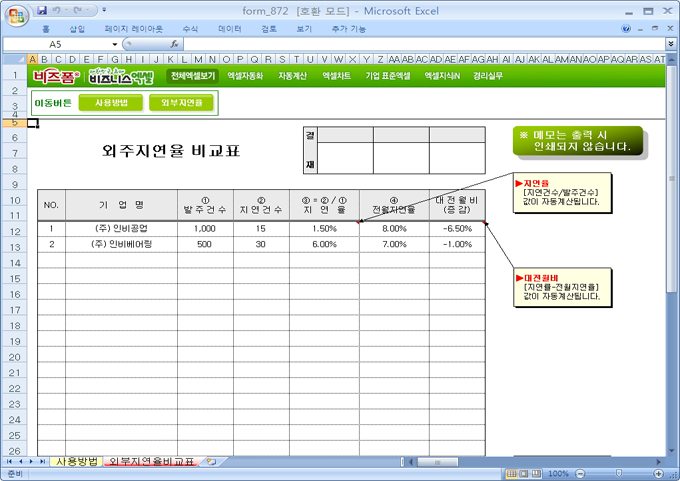Switch to Page Layout view in status bar
The width and height of the screenshot is (680, 481).
click(524, 474)
